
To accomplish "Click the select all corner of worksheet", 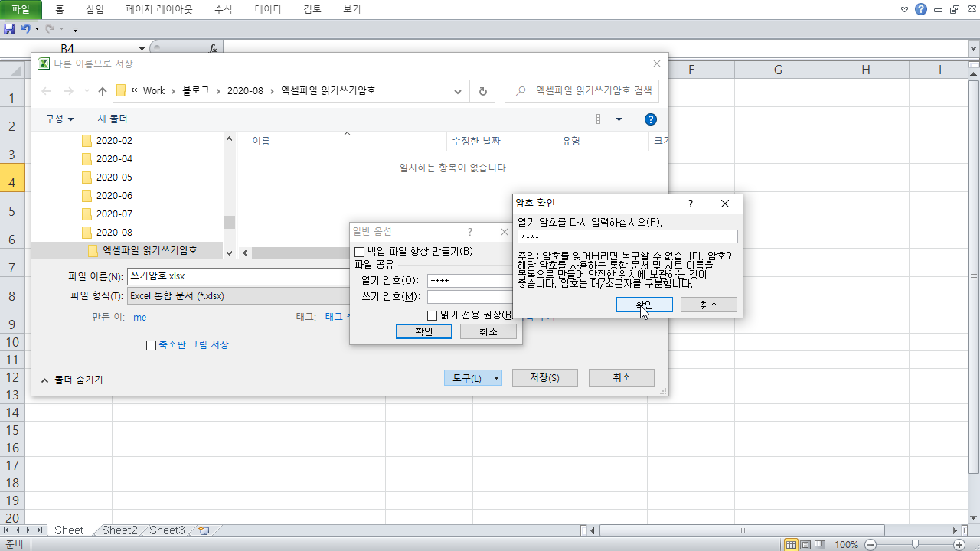I will coord(12,70).
